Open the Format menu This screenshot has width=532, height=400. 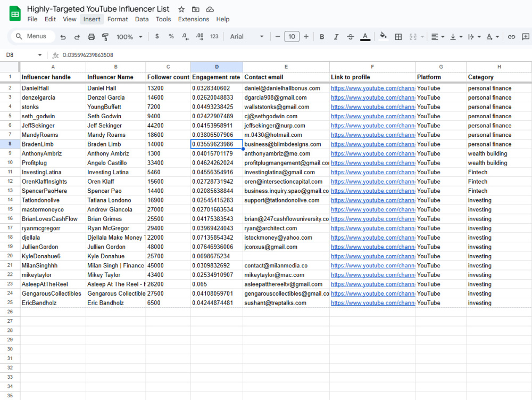point(118,19)
